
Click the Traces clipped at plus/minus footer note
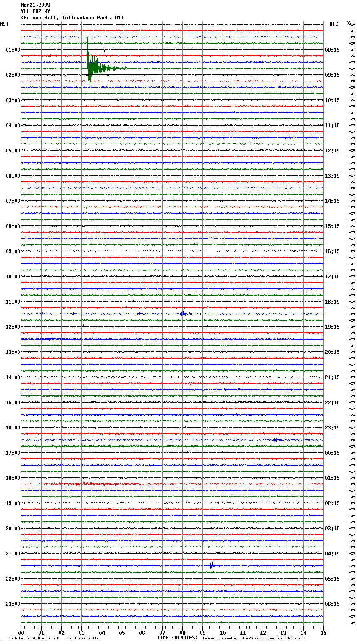pyautogui.click(x=254, y=638)
